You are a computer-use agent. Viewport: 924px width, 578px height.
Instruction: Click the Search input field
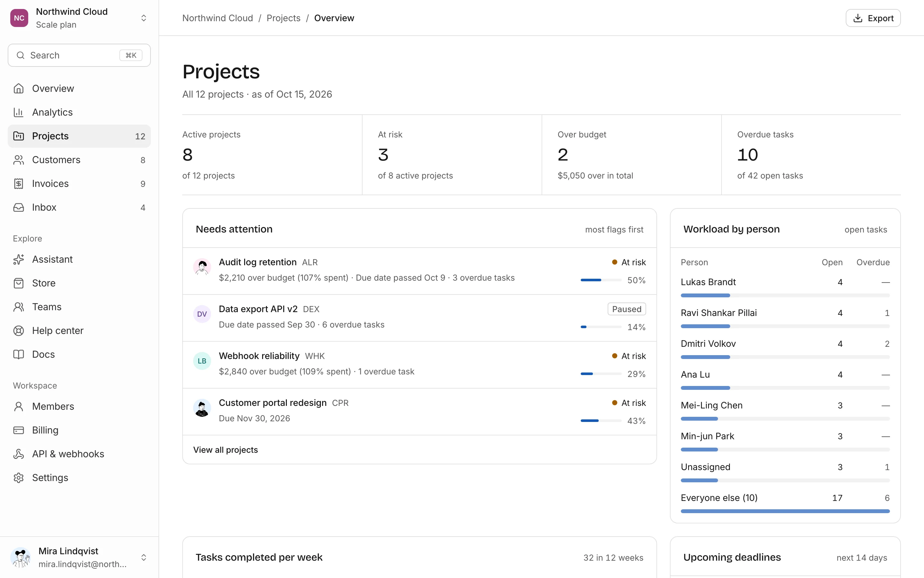click(x=79, y=56)
